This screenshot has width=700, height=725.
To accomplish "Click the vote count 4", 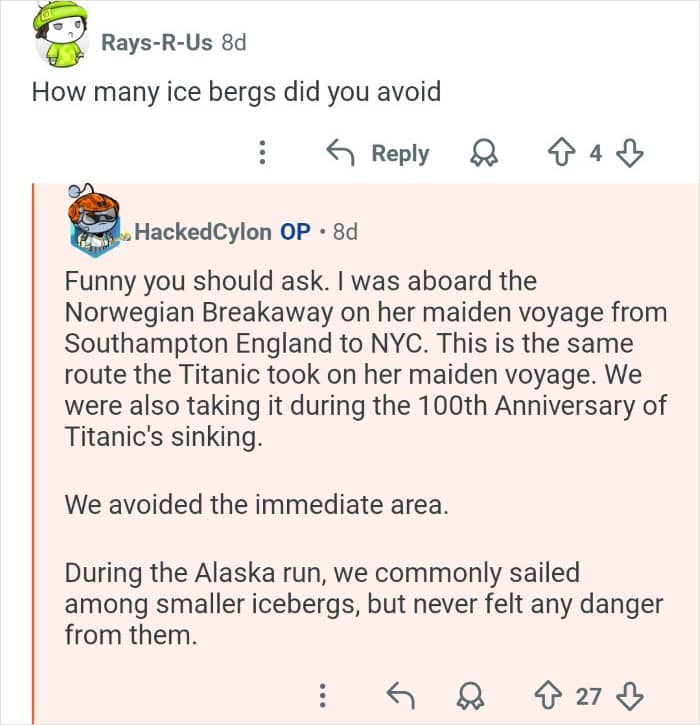I will pyautogui.click(x=596, y=153).
